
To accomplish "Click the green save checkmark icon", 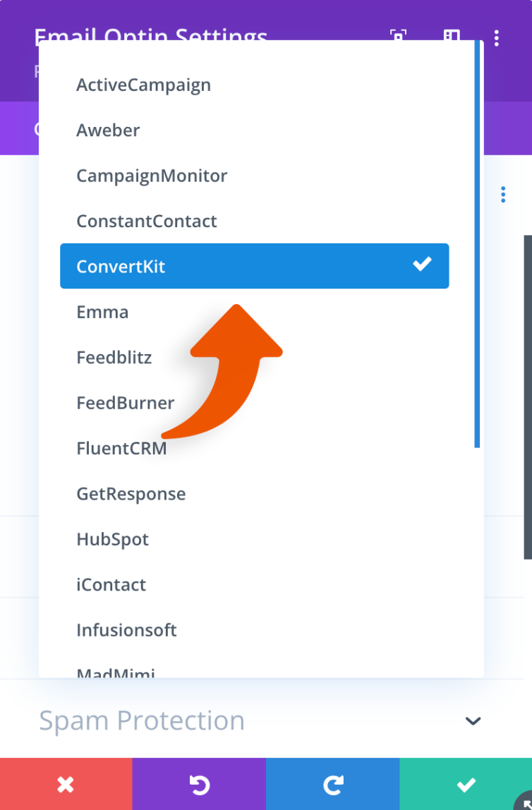I will pos(466,784).
